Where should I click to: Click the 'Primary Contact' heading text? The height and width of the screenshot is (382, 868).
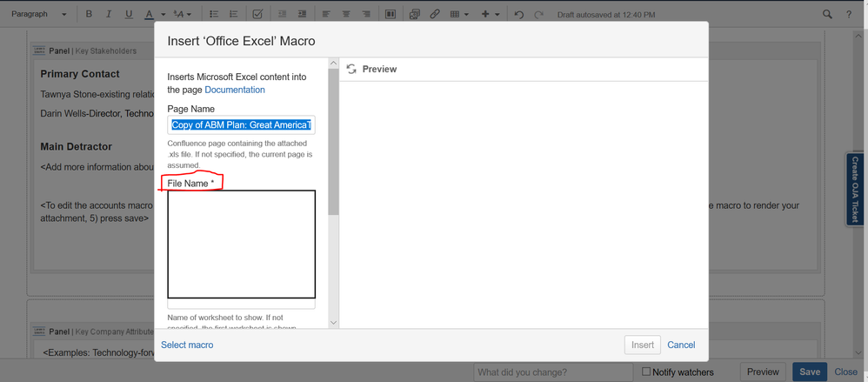(80, 74)
